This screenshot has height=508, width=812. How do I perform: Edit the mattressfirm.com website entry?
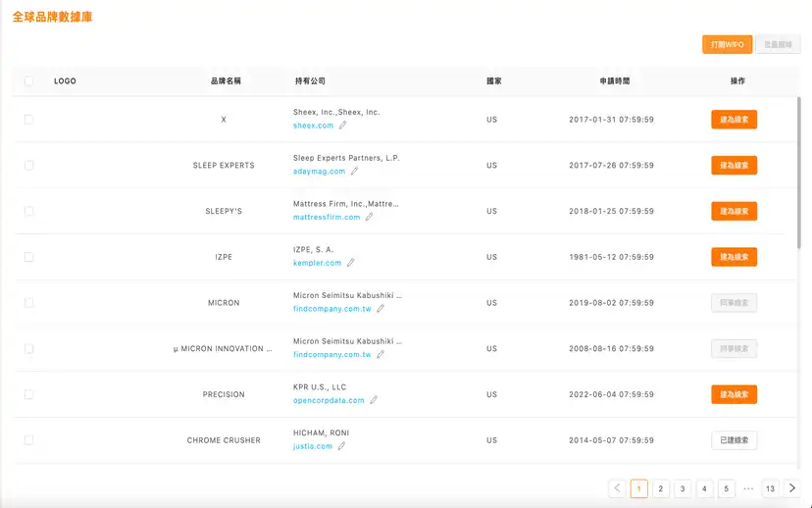pos(370,217)
